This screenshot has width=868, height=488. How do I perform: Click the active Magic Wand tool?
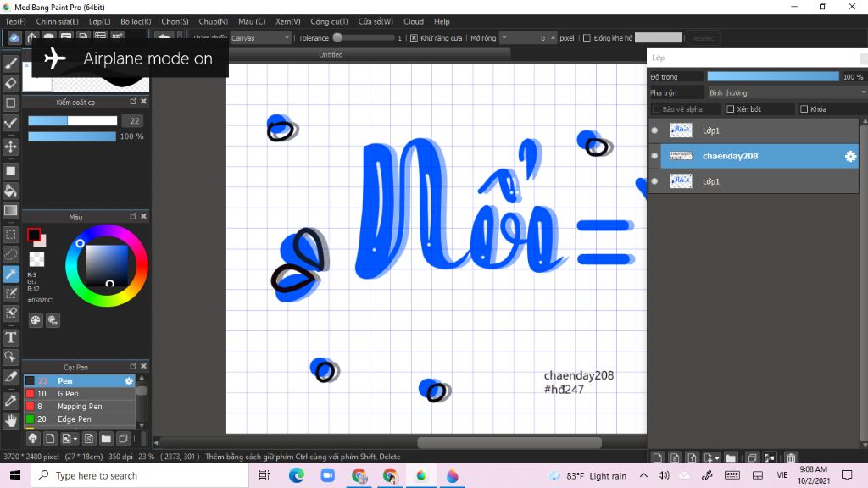click(x=10, y=274)
